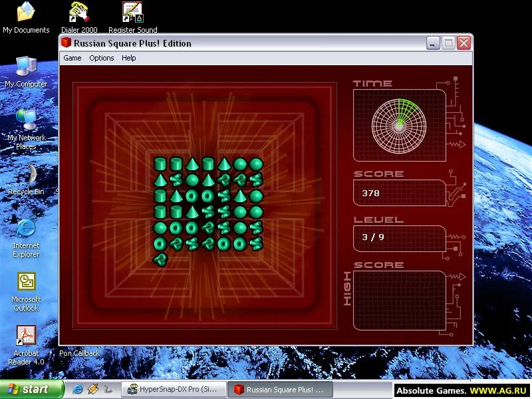Launch Internet Explorer from quick launch
The width and height of the screenshot is (532, 399).
coord(77,390)
